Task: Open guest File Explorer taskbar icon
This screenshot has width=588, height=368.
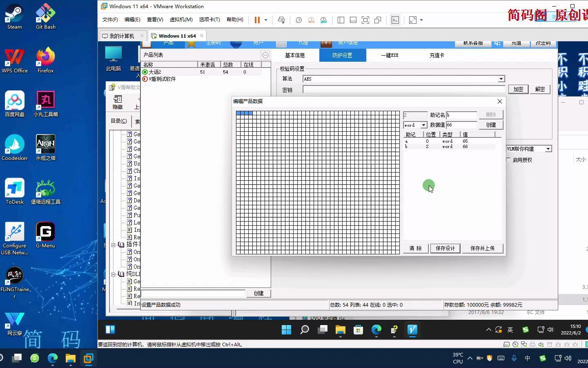Action: (341, 330)
